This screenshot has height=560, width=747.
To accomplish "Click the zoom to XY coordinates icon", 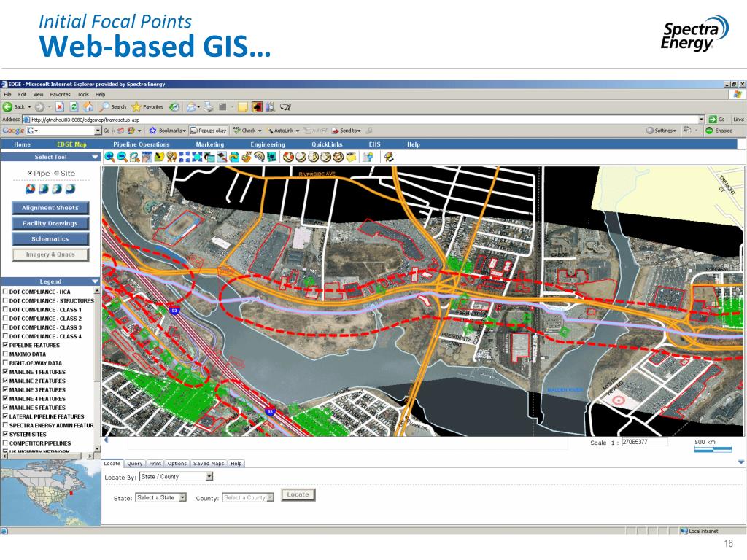I will [247, 157].
